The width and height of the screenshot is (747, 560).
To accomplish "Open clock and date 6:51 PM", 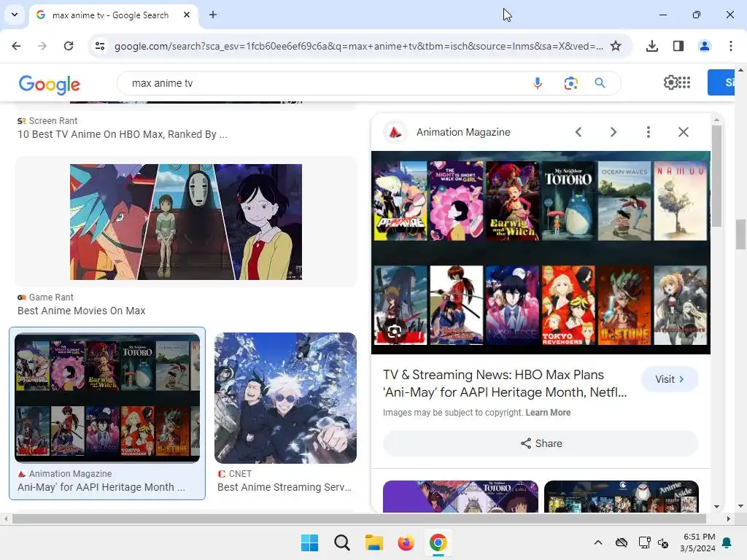I will pos(697,542).
